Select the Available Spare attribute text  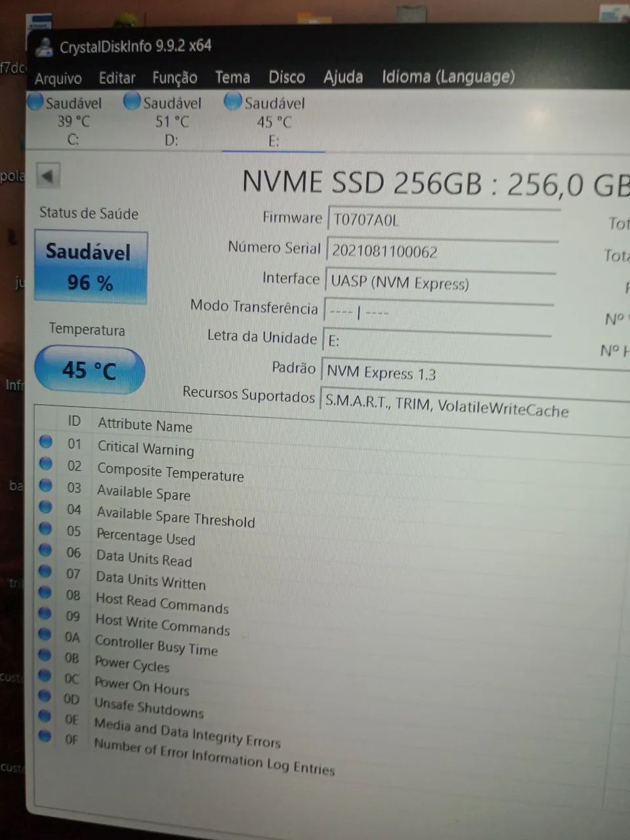coord(144,493)
